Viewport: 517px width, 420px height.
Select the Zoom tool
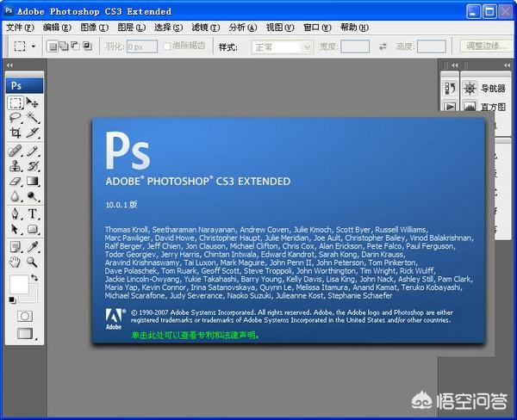[x=33, y=262]
